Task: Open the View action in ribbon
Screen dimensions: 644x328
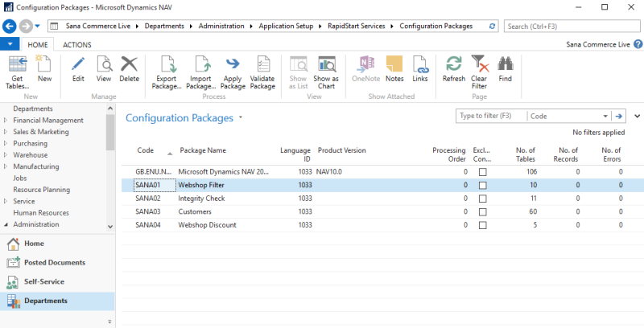Action: pyautogui.click(x=104, y=69)
